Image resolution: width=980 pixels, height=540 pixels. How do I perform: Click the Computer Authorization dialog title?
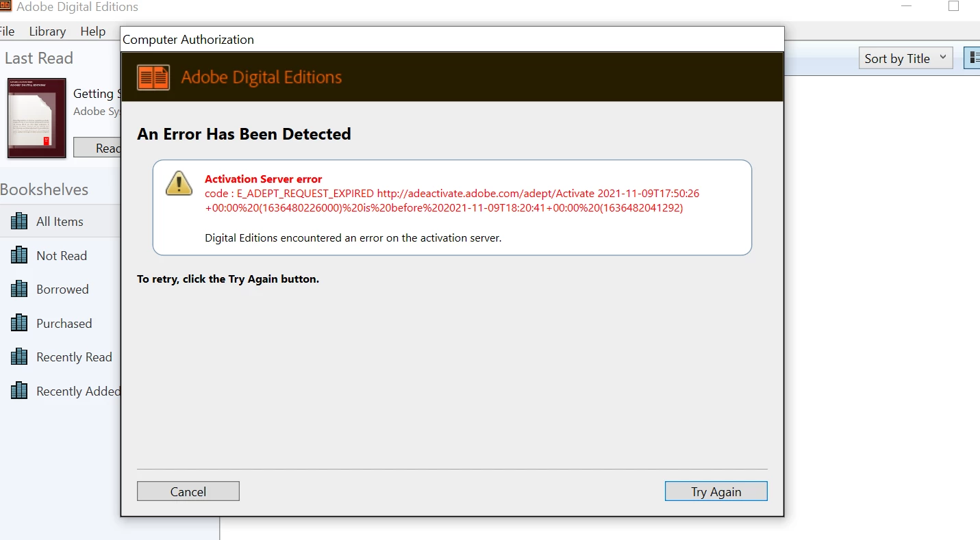(188, 40)
